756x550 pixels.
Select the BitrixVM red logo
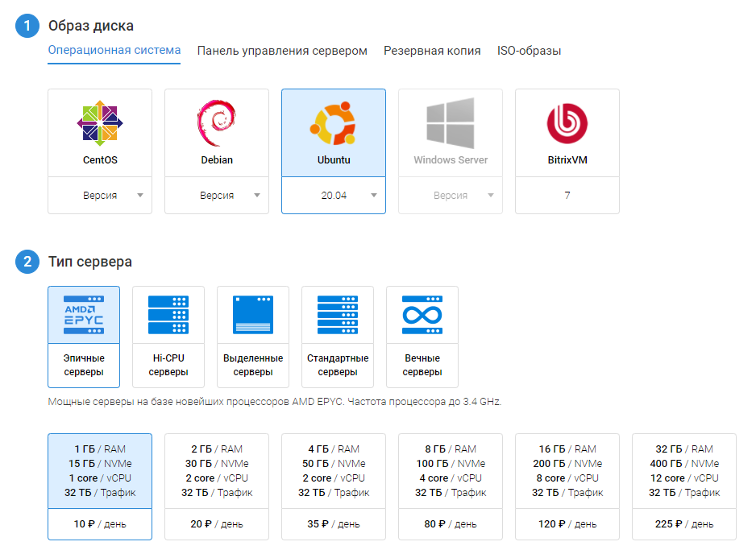click(x=567, y=122)
